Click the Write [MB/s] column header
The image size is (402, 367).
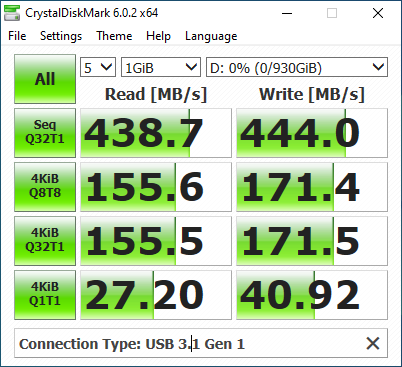[312, 94]
